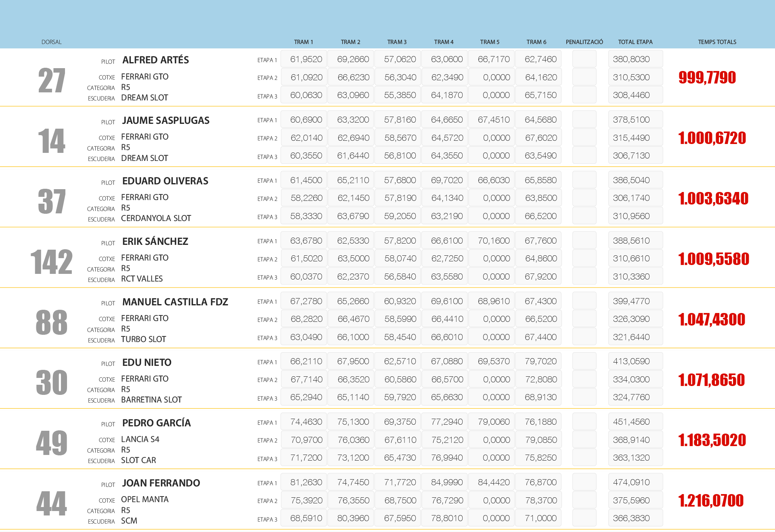Click the red total time 999,7790
The height and width of the screenshot is (532, 775).
[x=707, y=77]
